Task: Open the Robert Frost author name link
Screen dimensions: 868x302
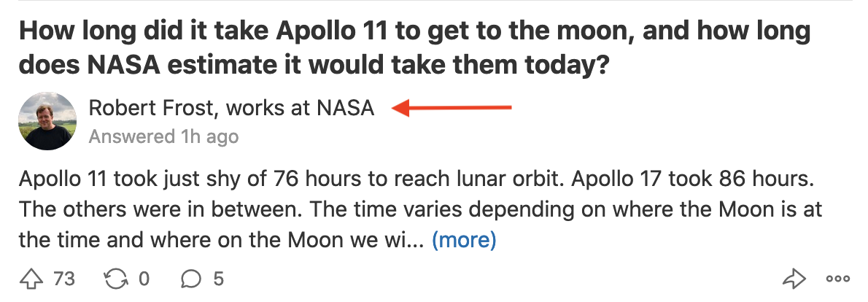Action: 152,108
